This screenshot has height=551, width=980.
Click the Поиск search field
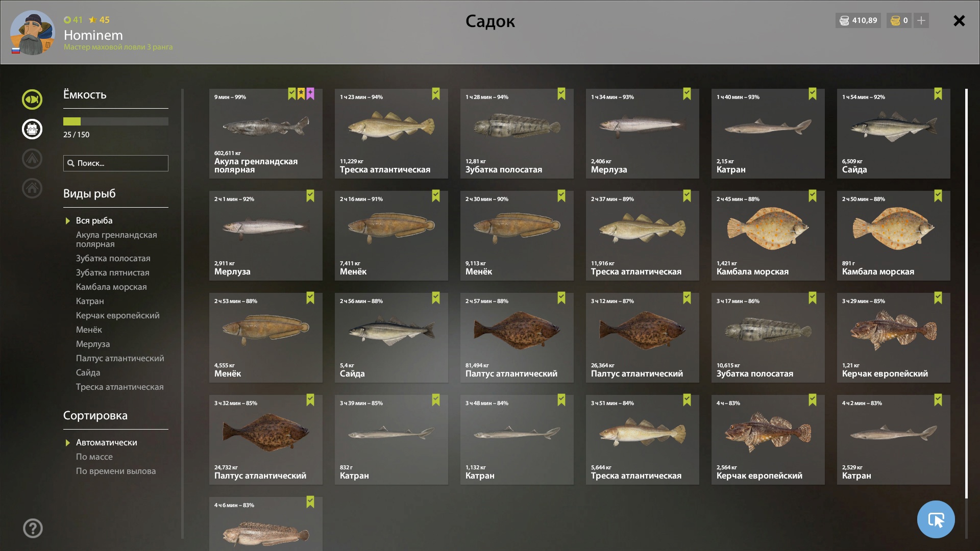click(116, 163)
